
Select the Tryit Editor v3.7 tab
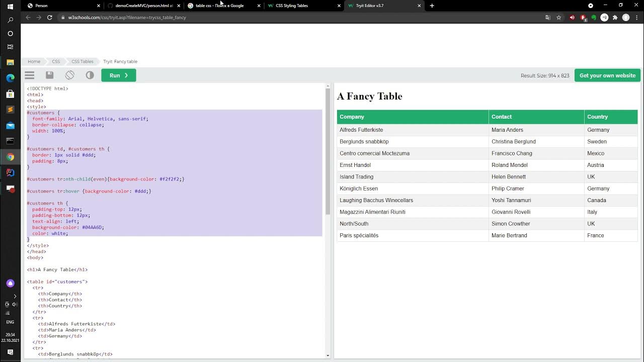point(383,6)
